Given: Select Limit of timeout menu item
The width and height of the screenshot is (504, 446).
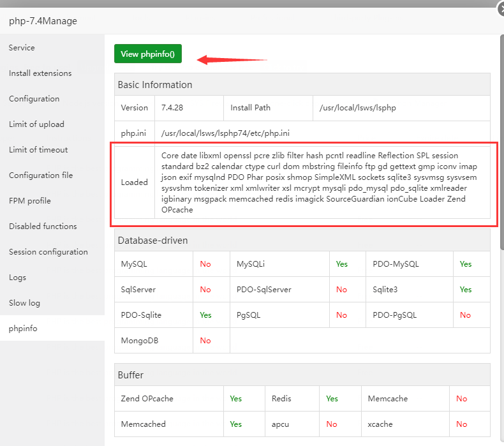Looking at the screenshot, I should click(38, 150).
